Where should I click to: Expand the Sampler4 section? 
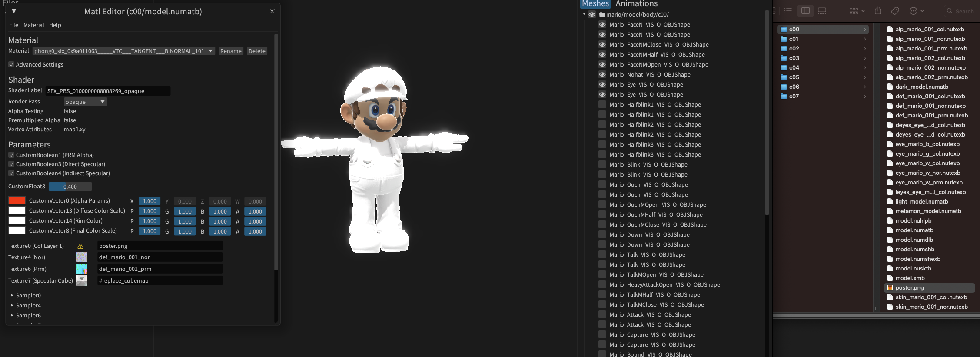(12, 305)
